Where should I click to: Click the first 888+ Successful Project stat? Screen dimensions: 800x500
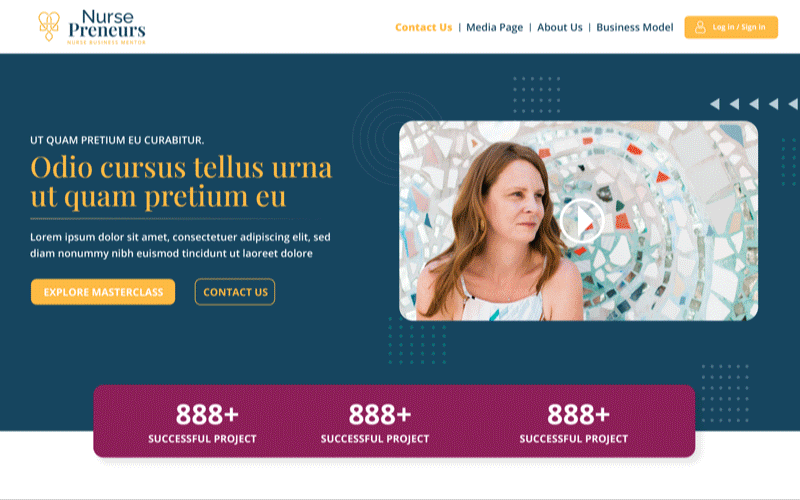tap(203, 423)
